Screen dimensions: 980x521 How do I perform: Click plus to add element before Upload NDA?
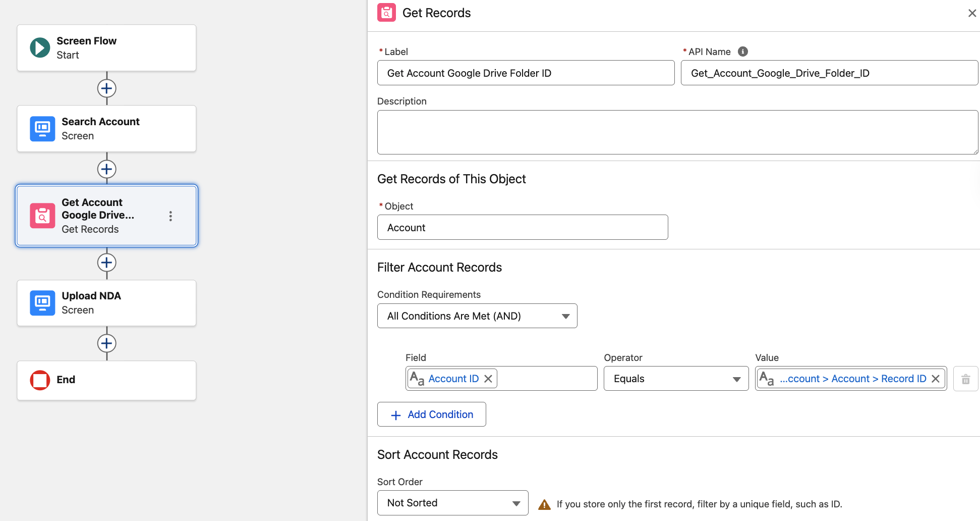coord(106,263)
